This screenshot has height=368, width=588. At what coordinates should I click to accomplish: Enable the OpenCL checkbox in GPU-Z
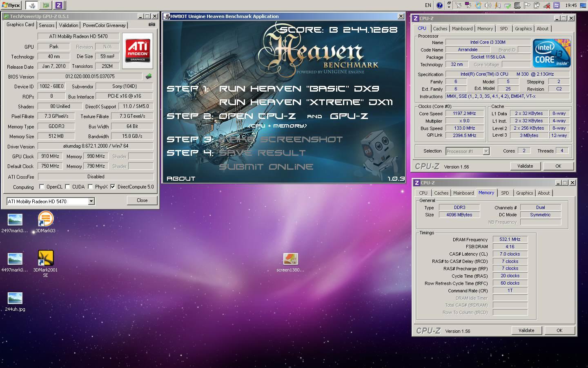(42, 187)
